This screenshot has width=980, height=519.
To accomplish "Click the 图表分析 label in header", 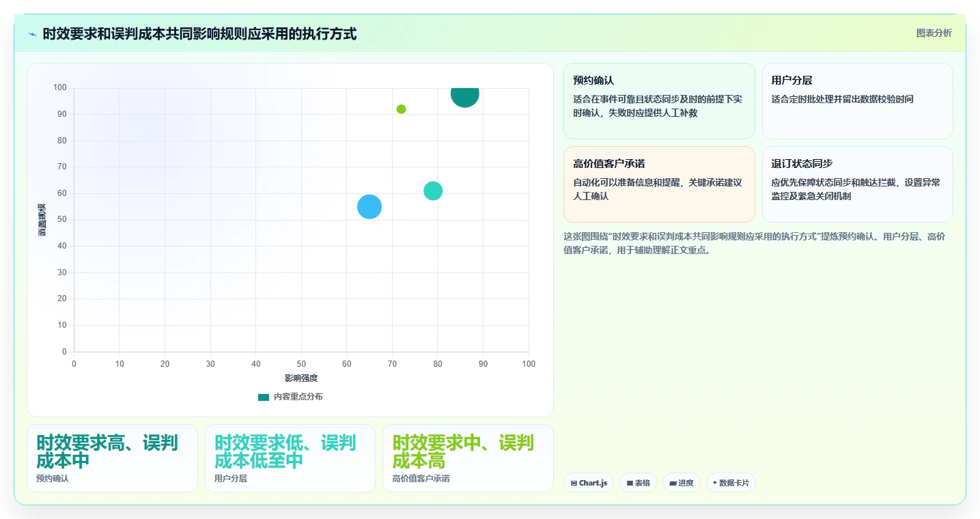I will click(x=934, y=33).
